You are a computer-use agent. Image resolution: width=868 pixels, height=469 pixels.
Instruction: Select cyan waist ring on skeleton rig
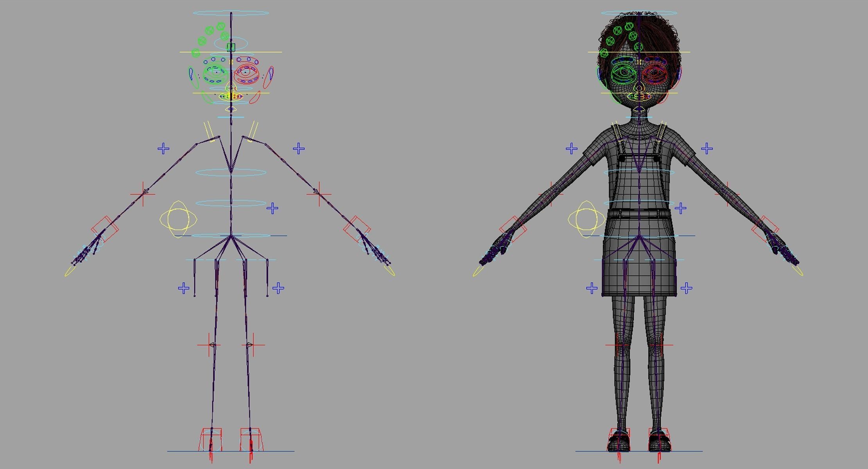point(231,203)
